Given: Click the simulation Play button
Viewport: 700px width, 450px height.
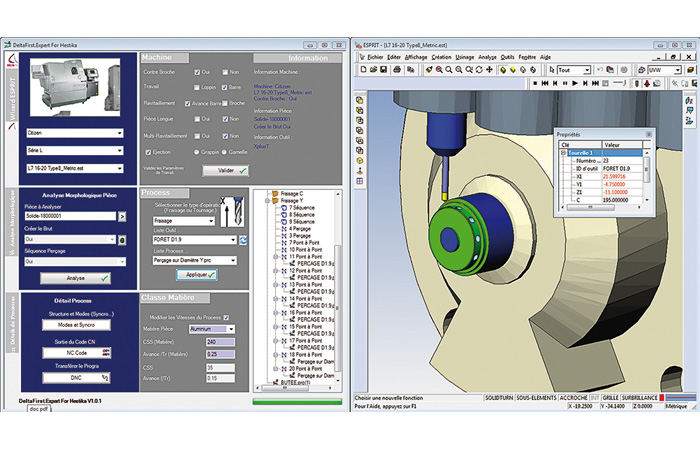Looking at the screenshot, I should tap(575, 83).
